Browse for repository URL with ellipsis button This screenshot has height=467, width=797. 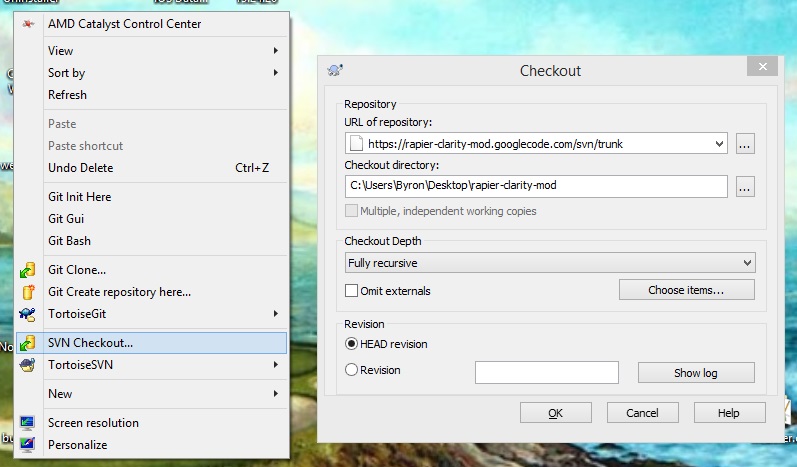745,144
